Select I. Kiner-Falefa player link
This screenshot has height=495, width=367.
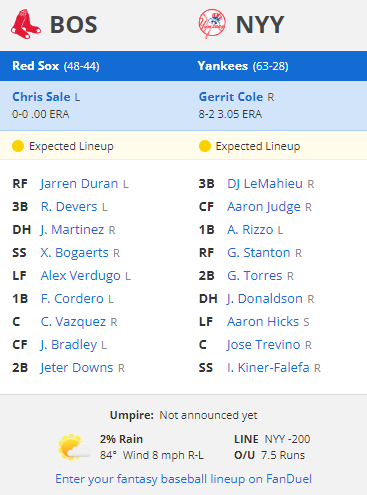(268, 368)
